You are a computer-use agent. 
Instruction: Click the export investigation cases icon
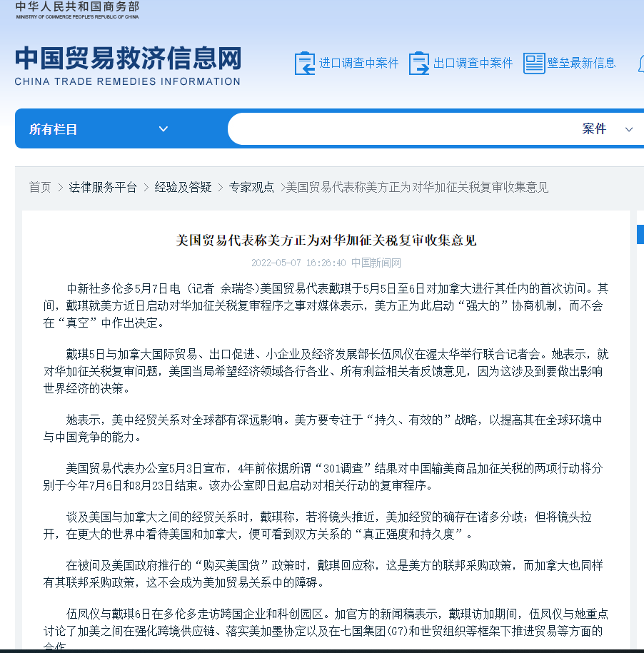tap(419, 64)
